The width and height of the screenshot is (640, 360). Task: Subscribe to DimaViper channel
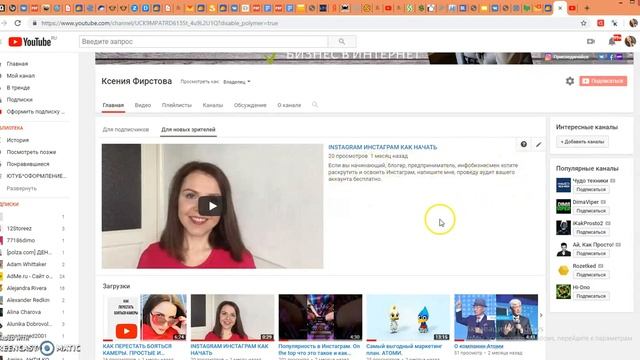pyautogui.click(x=591, y=211)
